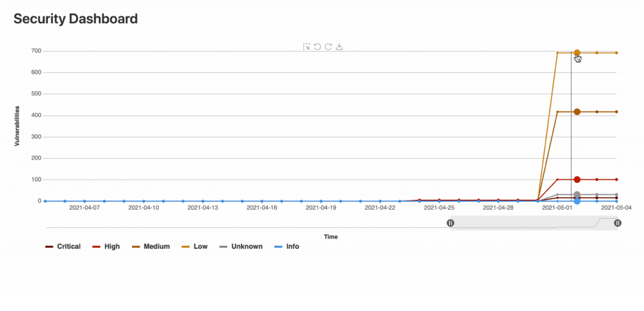Click the shaded zoom range selection area

click(534, 223)
